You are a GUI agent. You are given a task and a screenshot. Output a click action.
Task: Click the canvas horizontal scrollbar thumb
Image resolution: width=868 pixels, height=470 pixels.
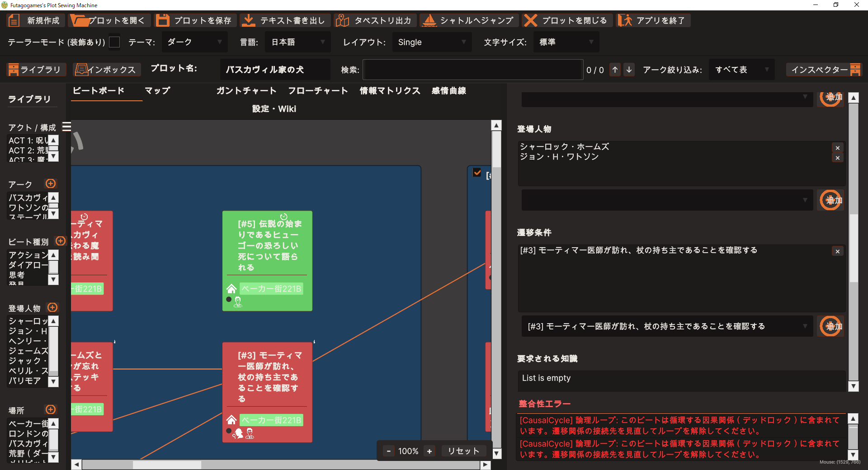167,465
